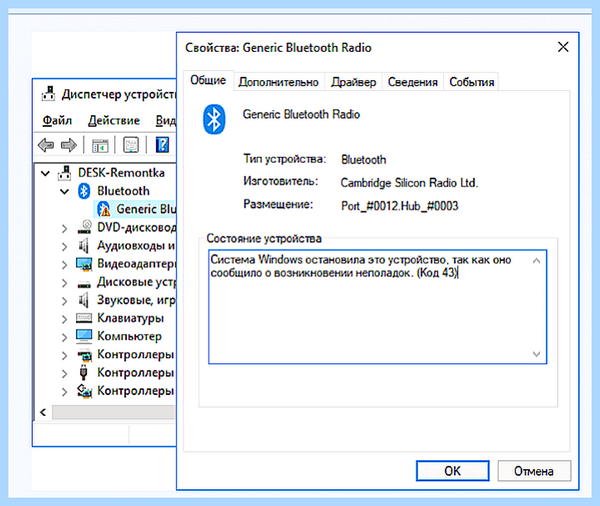This screenshot has width=600, height=506.
Task: Click the show/hide console tree toolbar icon
Action: (100, 145)
